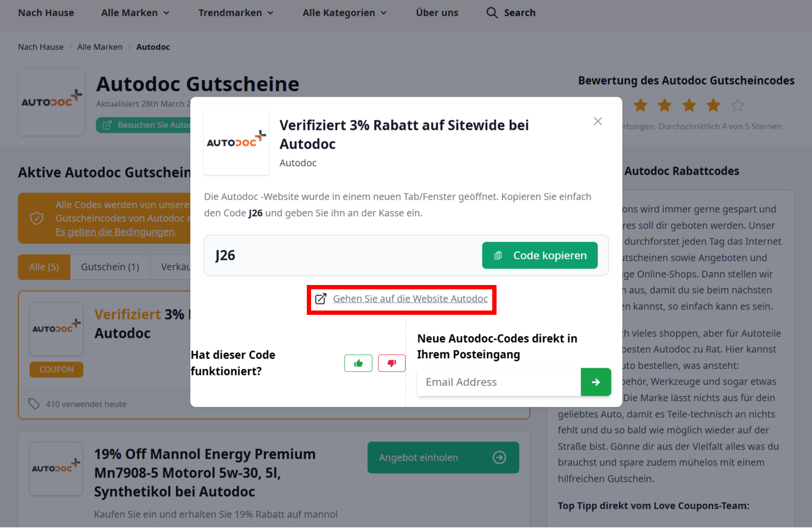Click the search magnifier icon in navbar
This screenshot has width=812, height=531.
pyautogui.click(x=492, y=13)
